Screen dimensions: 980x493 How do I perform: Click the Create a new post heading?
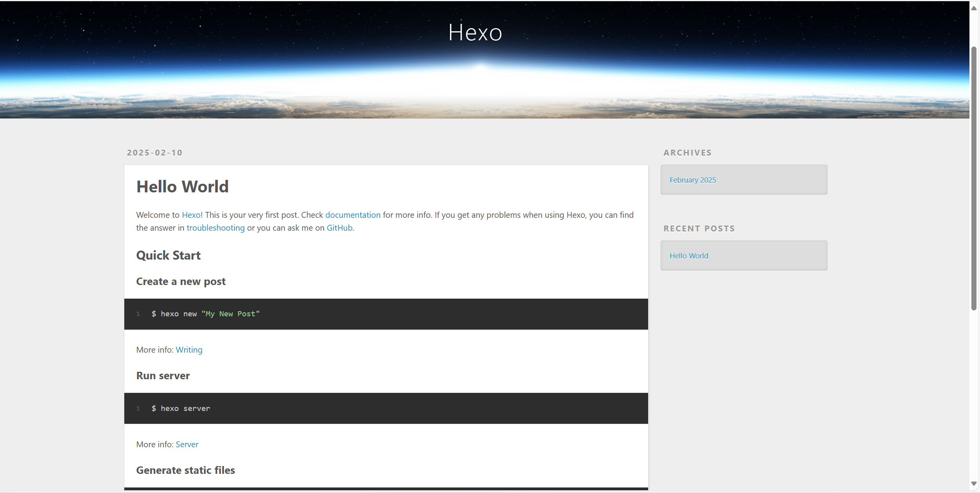click(x=181, y=281)
